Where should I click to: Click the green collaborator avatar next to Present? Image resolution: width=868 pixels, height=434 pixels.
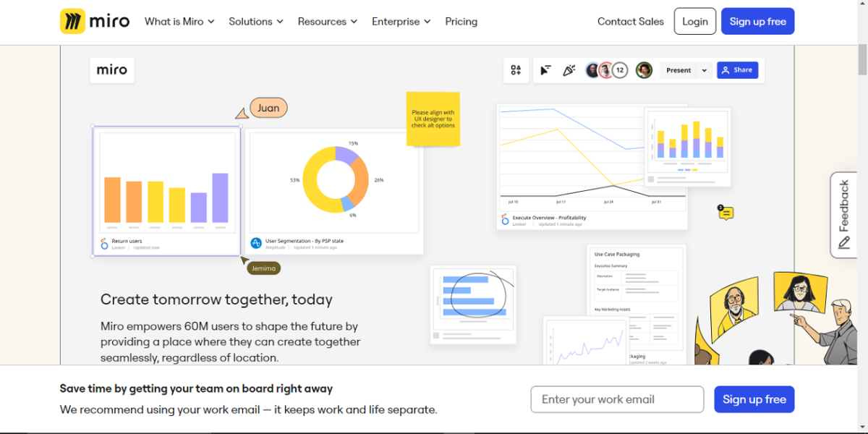point(644,69)
